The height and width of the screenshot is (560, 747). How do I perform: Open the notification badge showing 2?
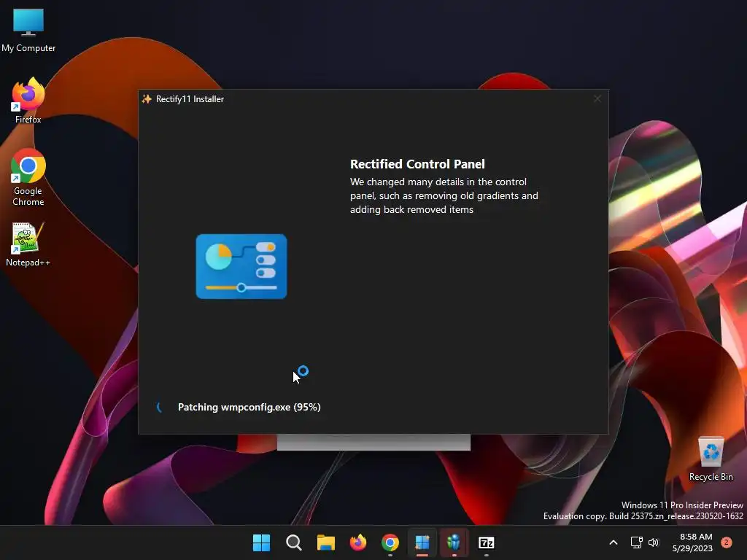click(727, 542)
